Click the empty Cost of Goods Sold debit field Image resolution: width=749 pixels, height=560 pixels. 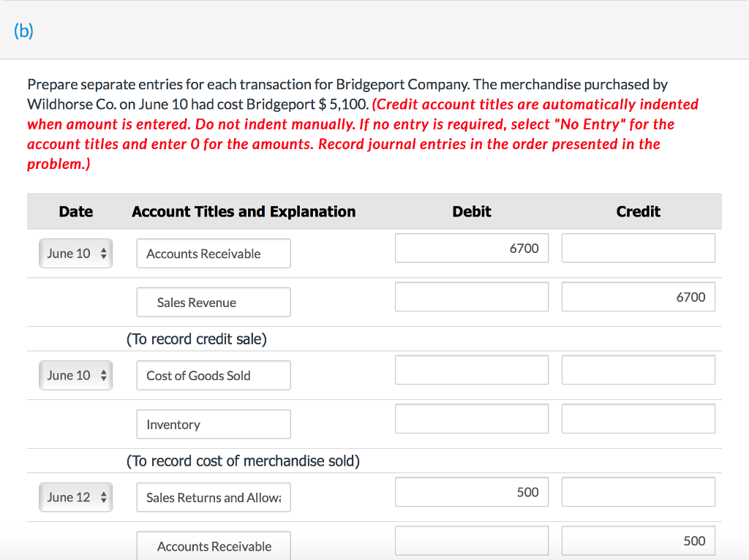[x=471, y=370]
